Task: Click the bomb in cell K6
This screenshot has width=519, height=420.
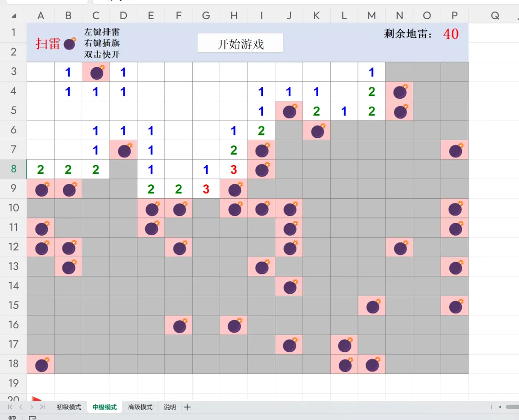Action: pyautogui.click(x=318, y=131)
